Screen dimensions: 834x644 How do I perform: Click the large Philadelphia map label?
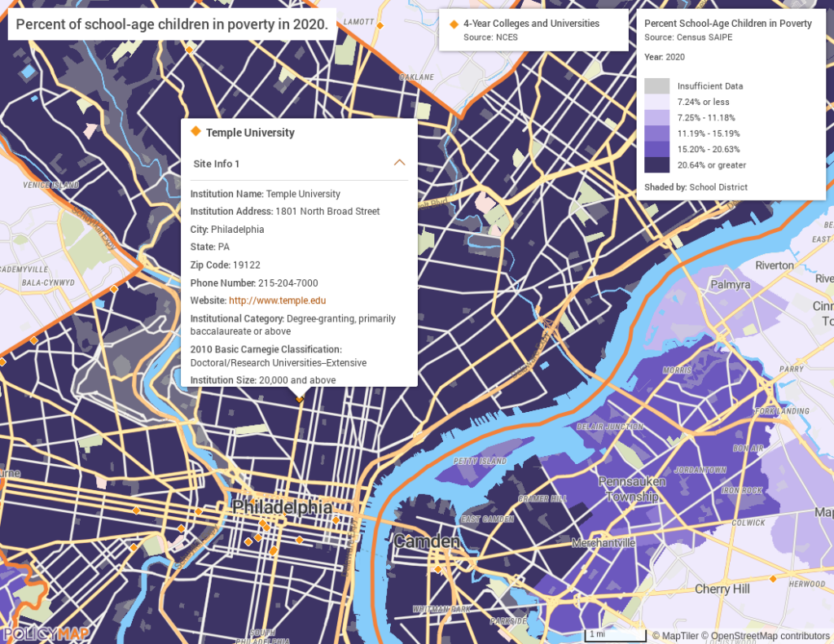[283, 506]
